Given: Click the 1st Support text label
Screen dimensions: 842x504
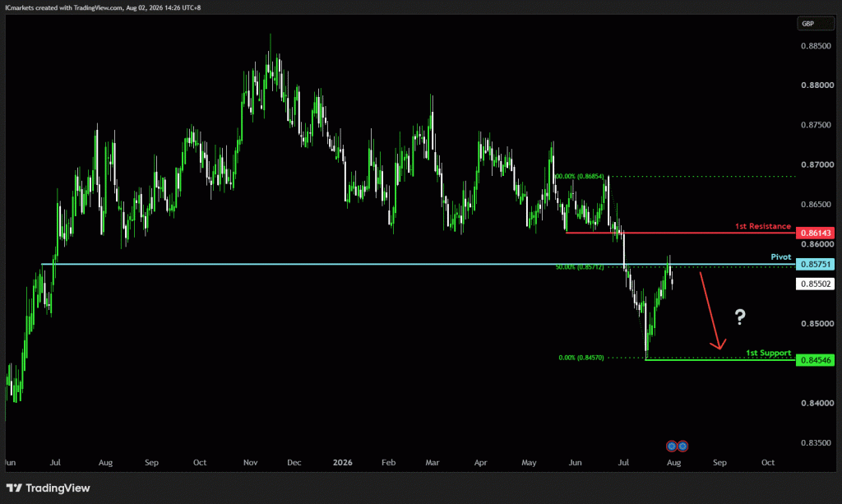Looking at the screenshot, I should tap(769, 353).
